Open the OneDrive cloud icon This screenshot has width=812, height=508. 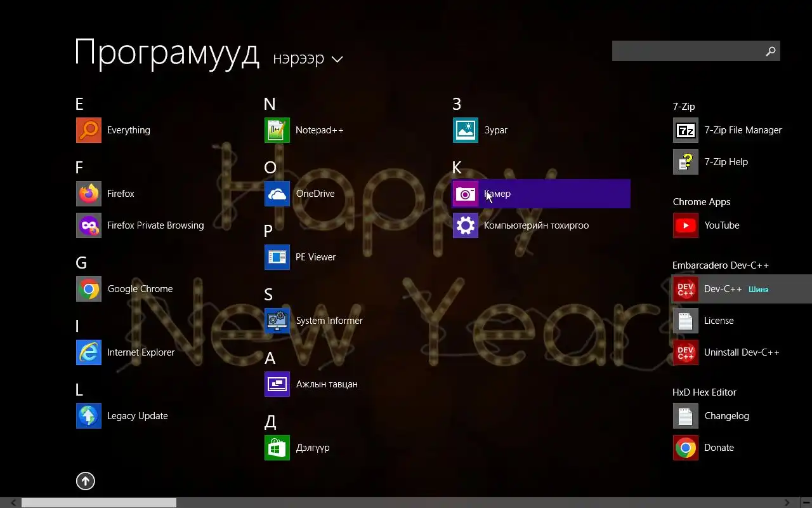tap(277, 194)
